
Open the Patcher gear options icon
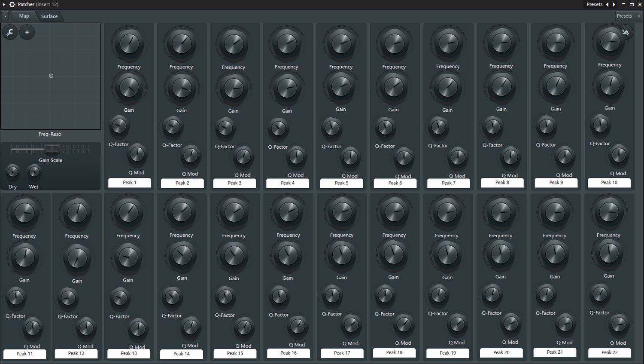[12, 4]
